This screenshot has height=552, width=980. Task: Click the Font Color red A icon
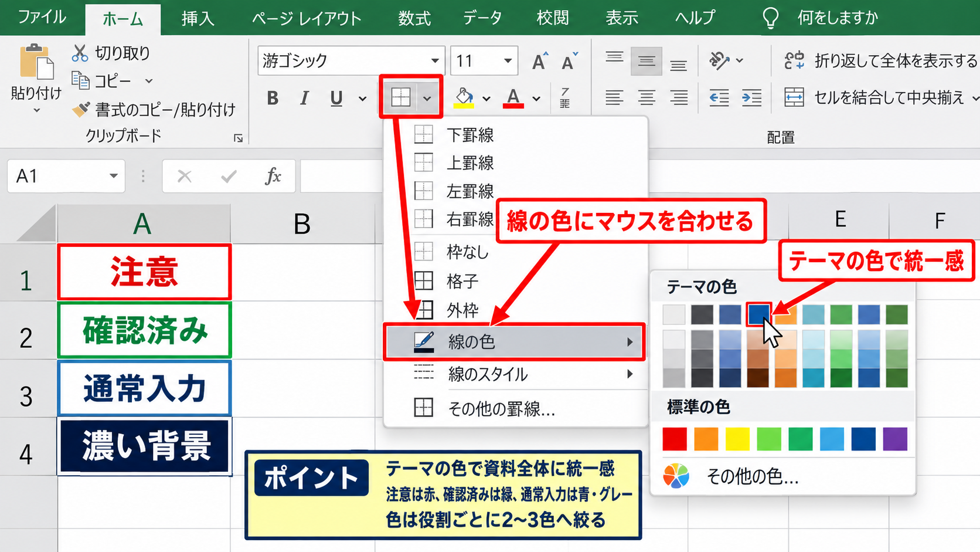(513, 97)
